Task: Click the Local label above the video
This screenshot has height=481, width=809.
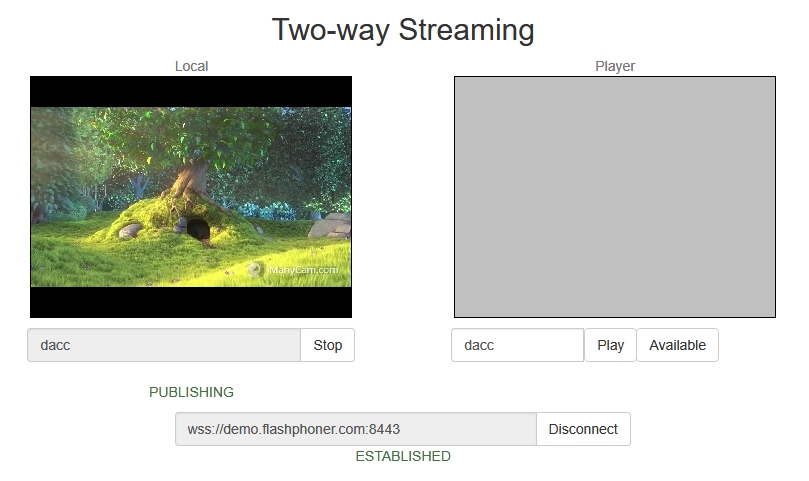Action: point(191,66)
